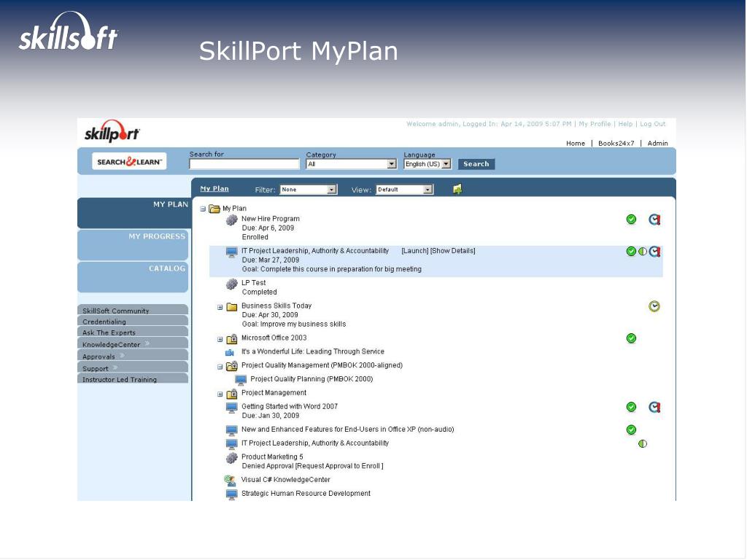Image resolution: width=747 pixels, height=560 pixels.
Task: Click the monitor icon for New and Enhanced Features course
Action: pos(231,430)
